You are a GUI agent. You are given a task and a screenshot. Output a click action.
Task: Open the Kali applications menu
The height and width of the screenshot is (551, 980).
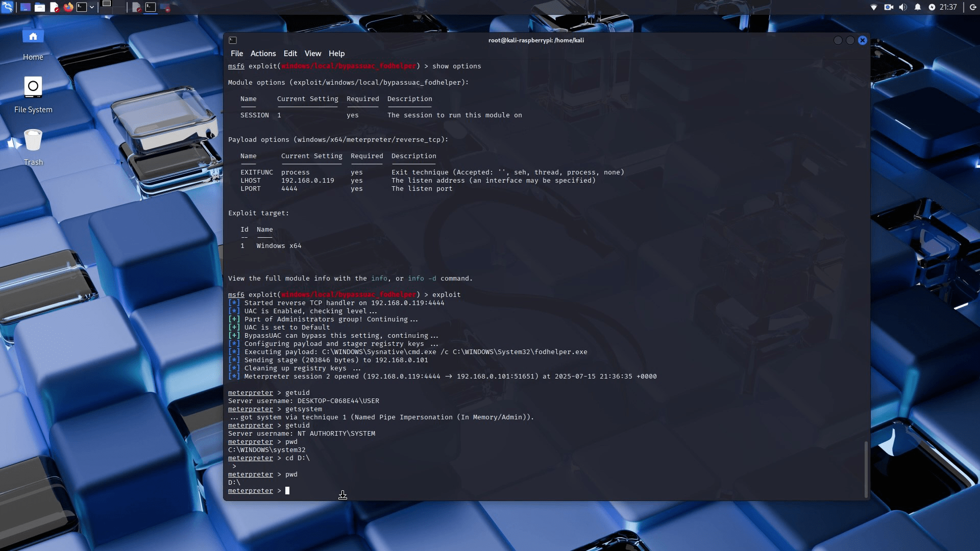point(7,7)
